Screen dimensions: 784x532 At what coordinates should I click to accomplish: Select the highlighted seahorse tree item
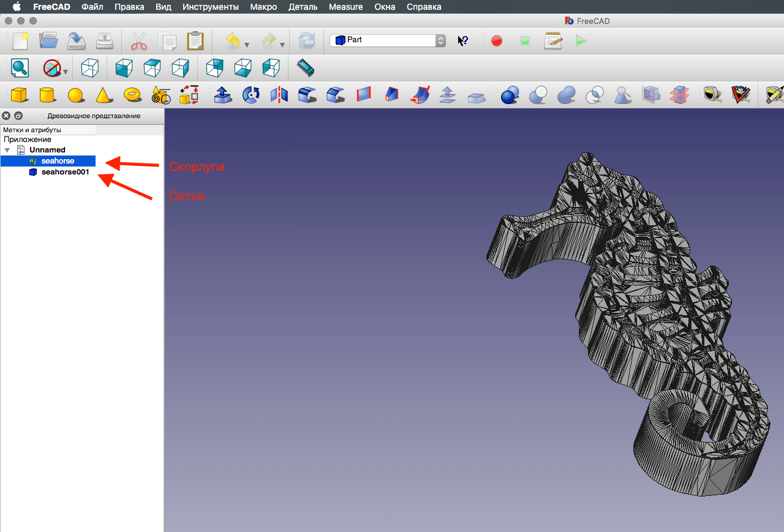pyautogui.click(x=58, y=161)
